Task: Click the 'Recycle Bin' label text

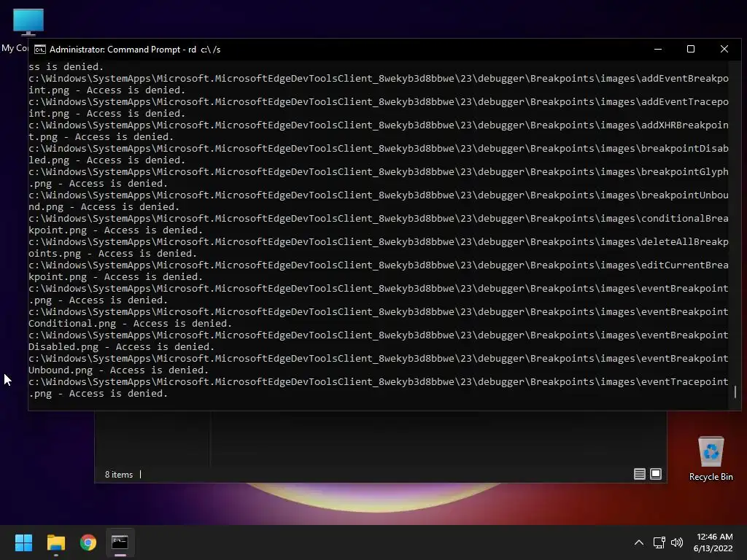Action: click(x=711, y=477)
